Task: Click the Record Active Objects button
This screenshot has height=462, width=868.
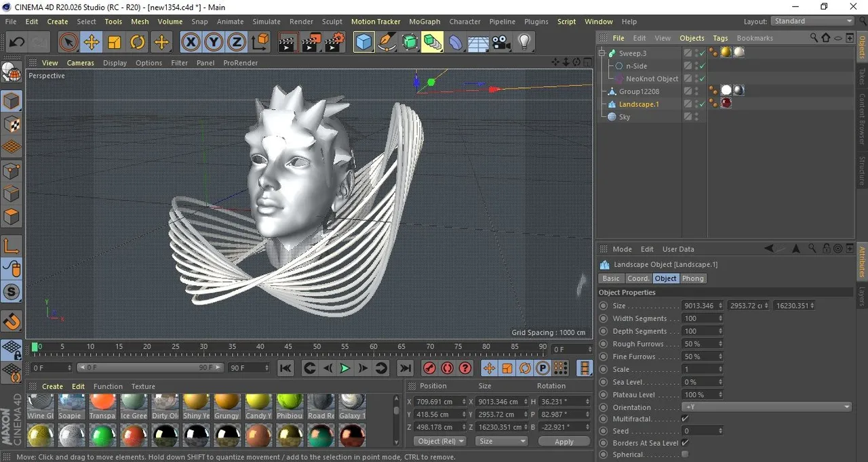Action: [429, 368]
